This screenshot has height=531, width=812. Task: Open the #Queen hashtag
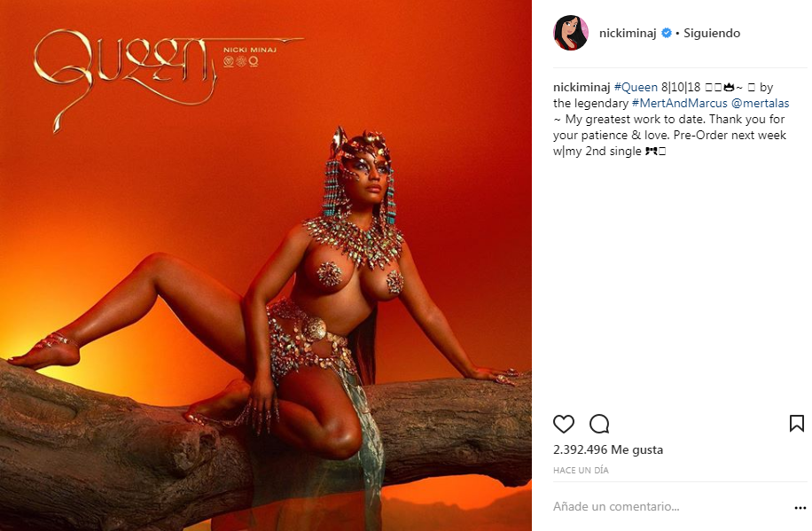pos(636,87)
